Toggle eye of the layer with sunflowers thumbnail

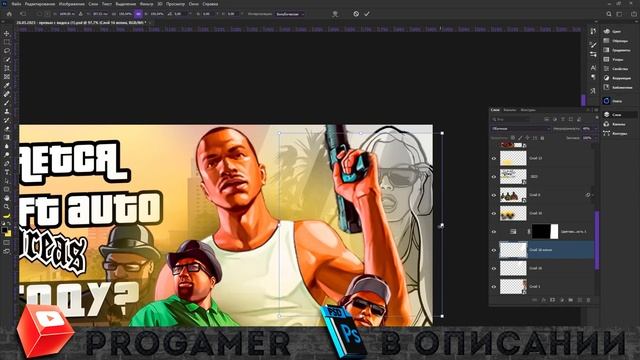(494, 213)
